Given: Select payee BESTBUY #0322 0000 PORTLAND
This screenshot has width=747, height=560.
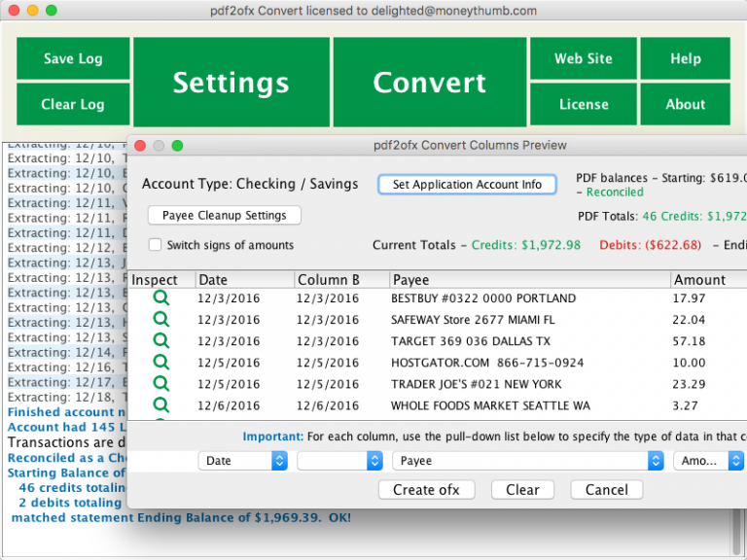Looking at the screenshot, I should [x=483, y=298].
